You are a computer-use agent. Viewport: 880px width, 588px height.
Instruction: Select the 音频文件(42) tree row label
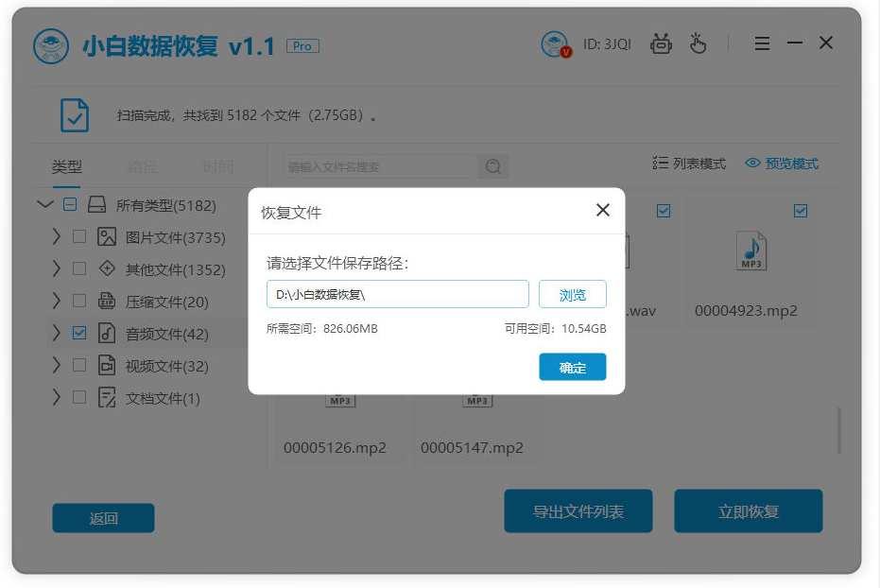tap(166, 334)
